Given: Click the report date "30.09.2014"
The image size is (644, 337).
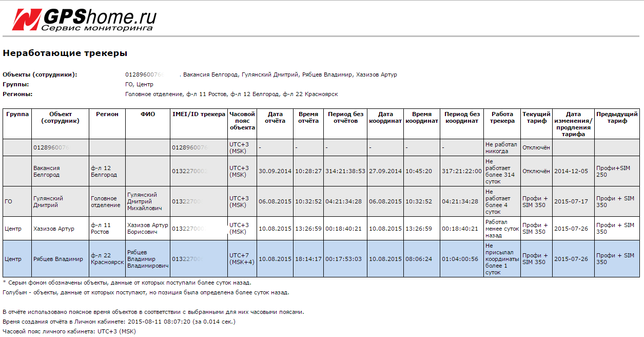Looking at the screenshot, I should point(275,171).
